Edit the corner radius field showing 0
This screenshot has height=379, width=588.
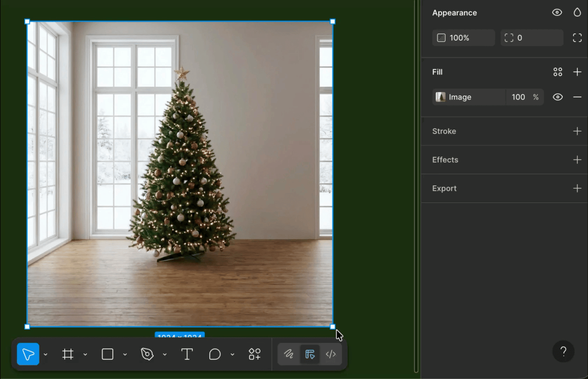(532, 38)
